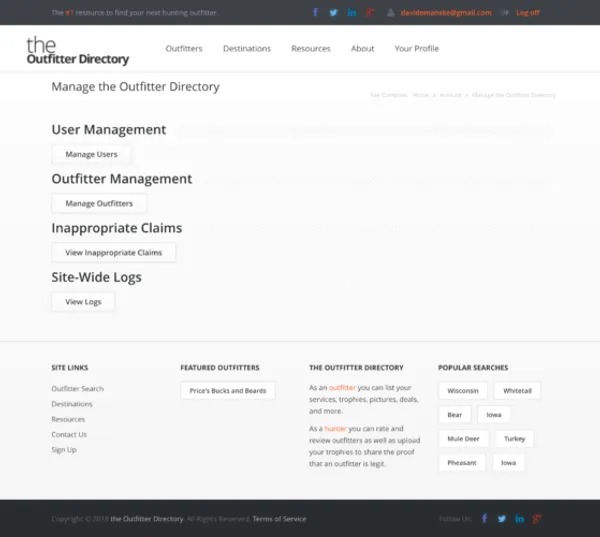Open the footer Facebook icon
Image resolution: width=600 pixels, height=537 pixels.
484,519
